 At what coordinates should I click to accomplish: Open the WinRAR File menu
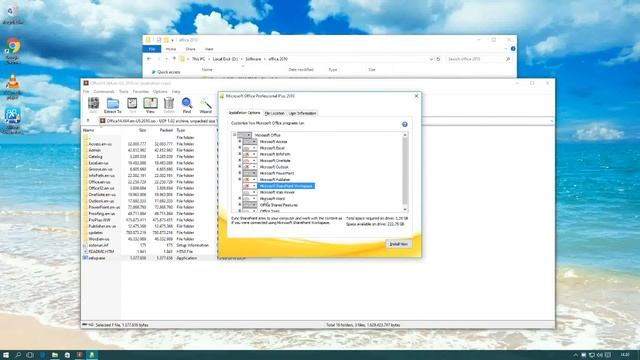[x=86, y=92]
